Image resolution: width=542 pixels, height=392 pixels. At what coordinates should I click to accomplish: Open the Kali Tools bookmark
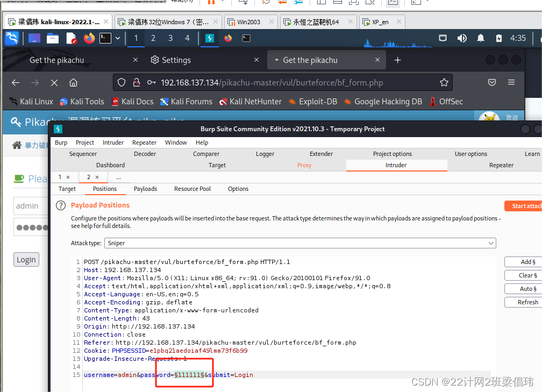point(82,102)
